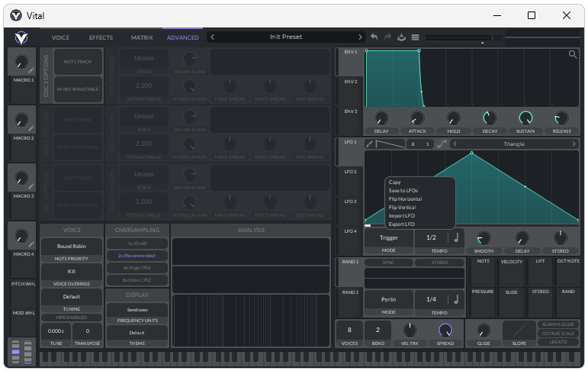Toggle MPE Enabled setting
This screenshot has width=588, height=371.
71,317
